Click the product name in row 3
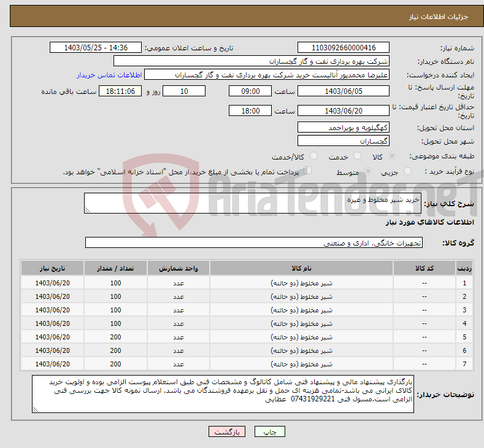The height and width of the screenshot is (448, 484). point(302,310)
